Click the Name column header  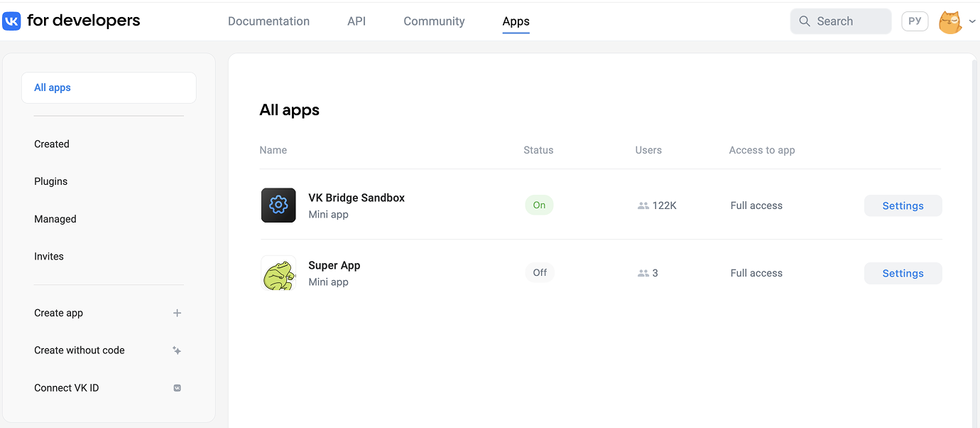point(273,150)
